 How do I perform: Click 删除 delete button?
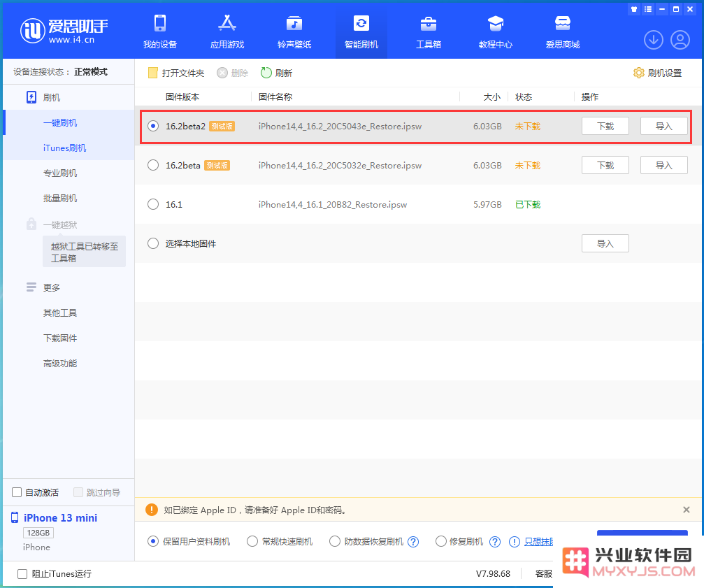pos(233,73)
